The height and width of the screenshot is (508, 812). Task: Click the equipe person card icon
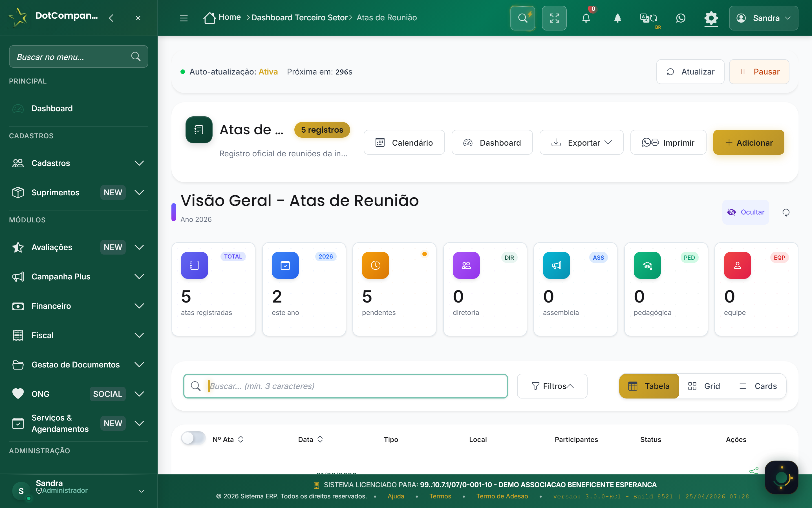coord(737,265)
